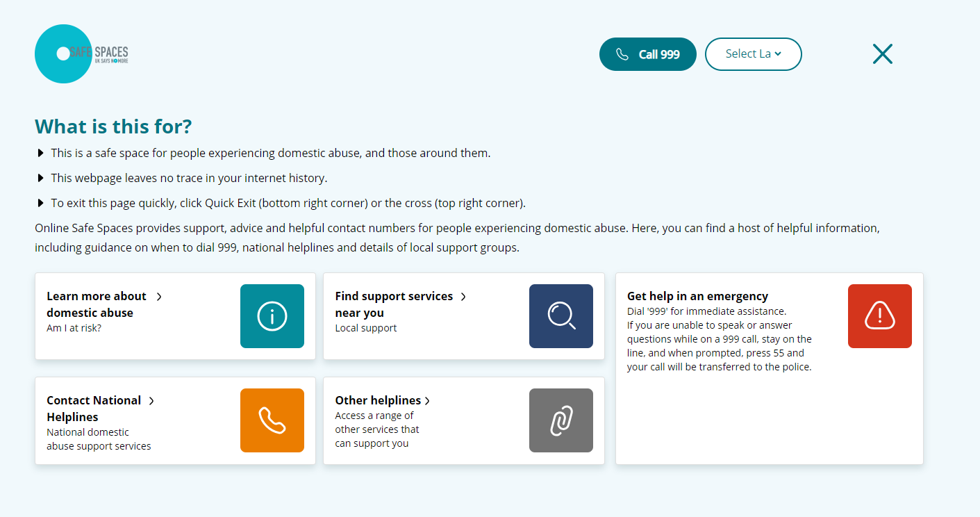Click the navy magnifying glass search icon
Image resolution: width=980 pixels, height=517 pixels.
point(561,316)
